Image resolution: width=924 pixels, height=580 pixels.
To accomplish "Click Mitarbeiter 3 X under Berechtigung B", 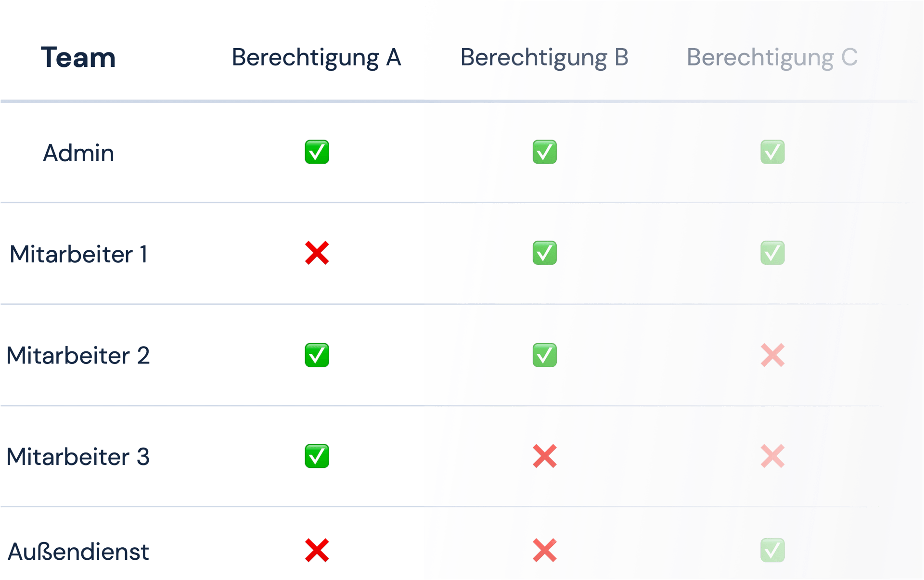I will [x=545, y=456].
